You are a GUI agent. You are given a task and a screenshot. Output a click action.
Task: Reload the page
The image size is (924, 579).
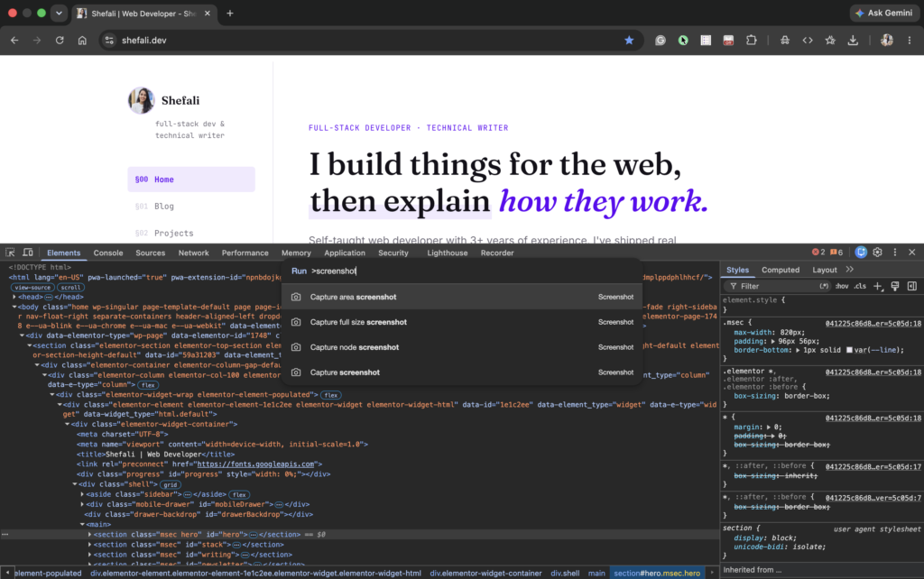tap(60, 40)
